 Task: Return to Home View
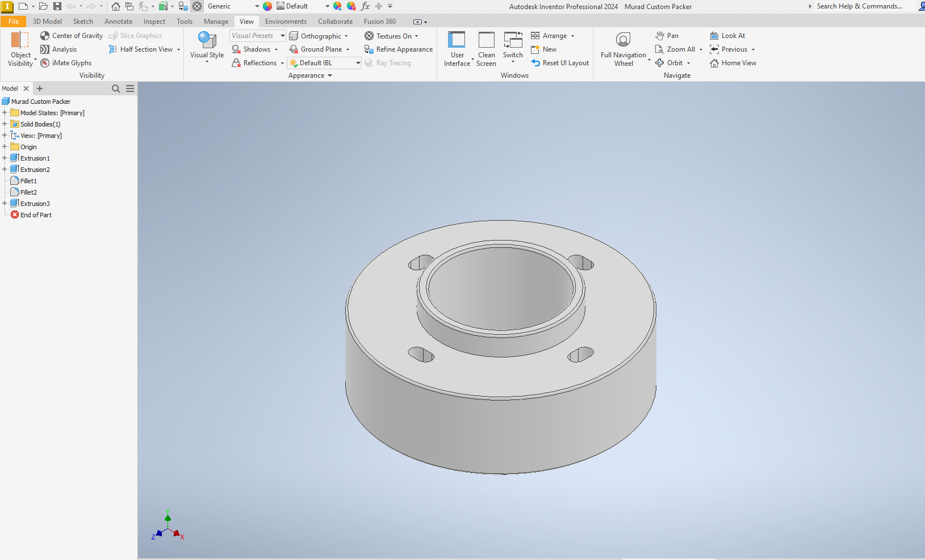[x=733, y=63]
